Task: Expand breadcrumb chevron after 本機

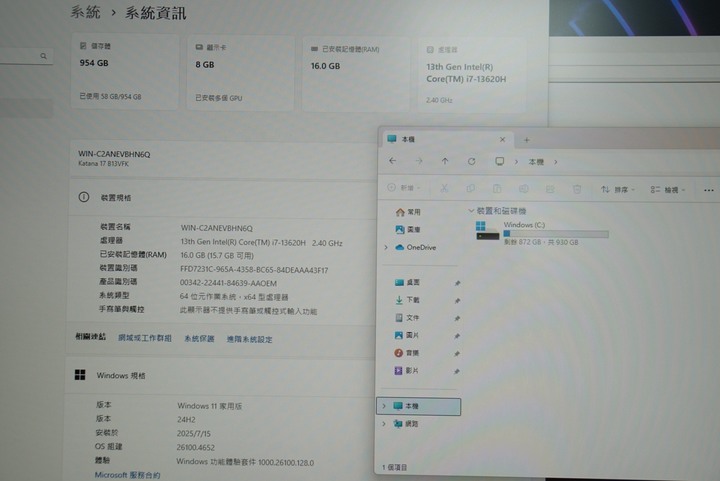Action: [556, 162]
